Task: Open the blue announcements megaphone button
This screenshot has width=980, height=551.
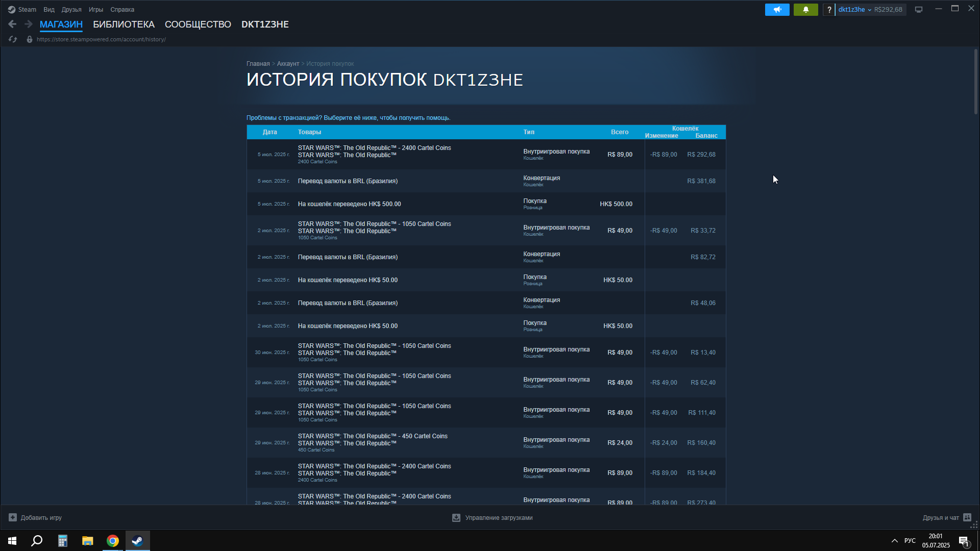Action: tap(777, 10)
